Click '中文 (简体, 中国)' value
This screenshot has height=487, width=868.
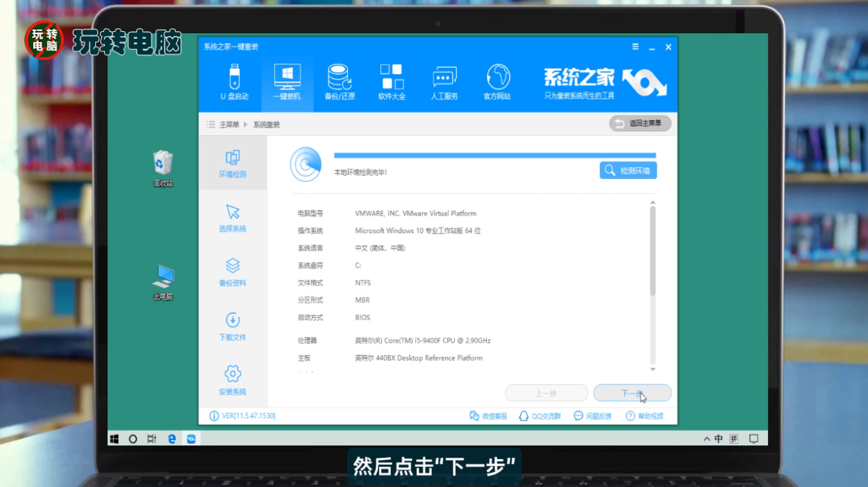pyautogui.click(x=380, y=248)
